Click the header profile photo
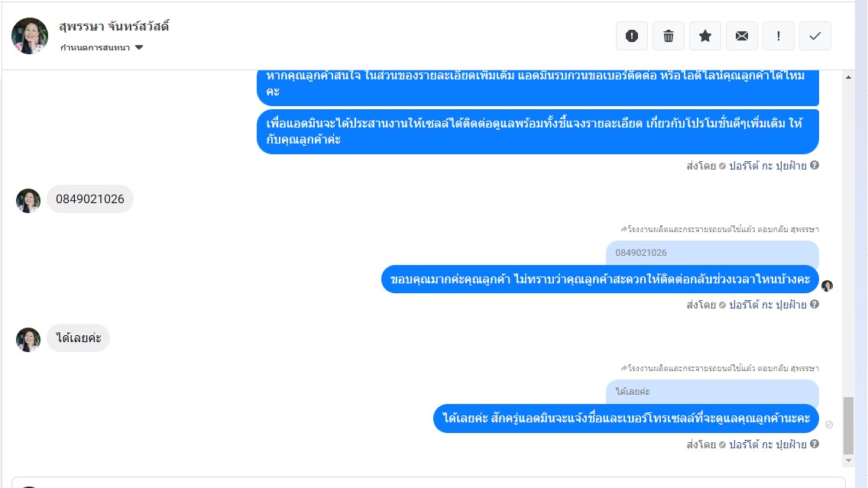The image size is (868, 488). 30,36
